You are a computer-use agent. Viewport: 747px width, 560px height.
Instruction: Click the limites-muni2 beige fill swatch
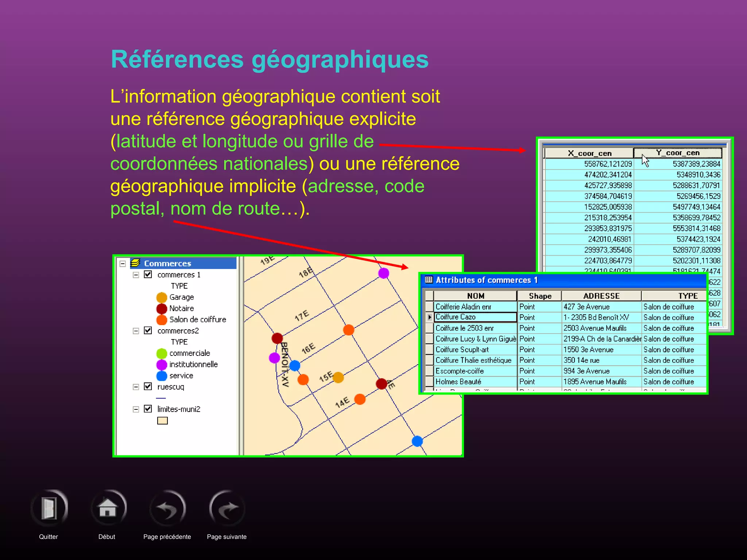162,421
